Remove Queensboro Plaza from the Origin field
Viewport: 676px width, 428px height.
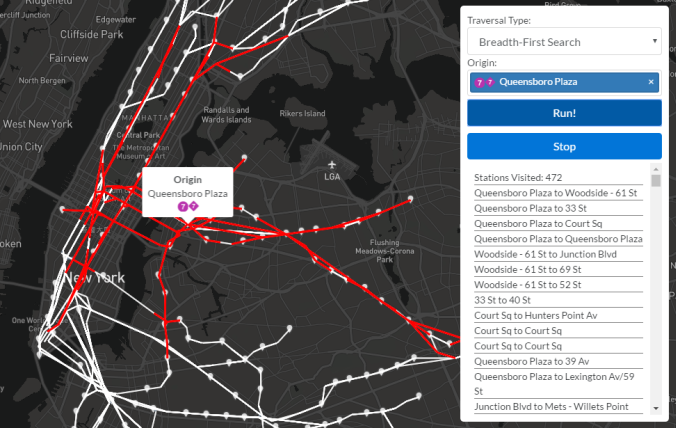coord(651,82)
